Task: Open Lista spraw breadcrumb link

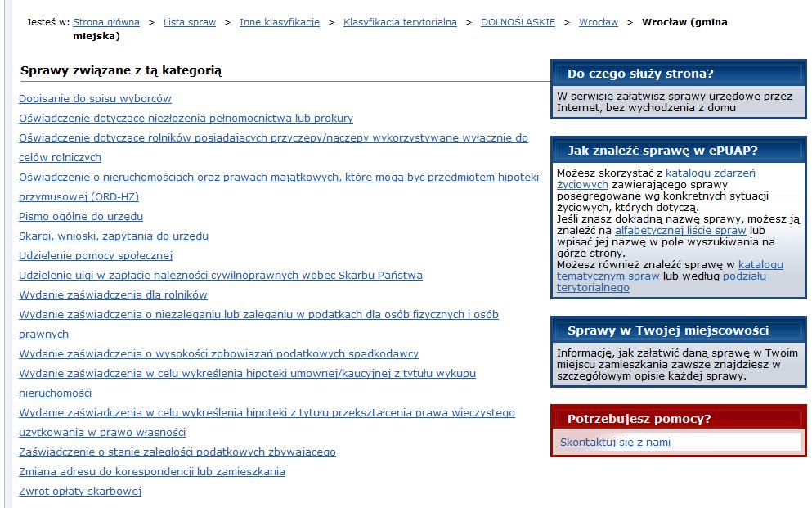Action: (x=190, y=22)
